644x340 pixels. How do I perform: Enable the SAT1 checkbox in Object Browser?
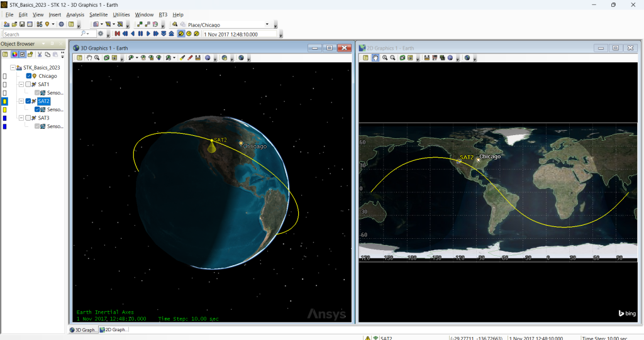coord(28,84)
